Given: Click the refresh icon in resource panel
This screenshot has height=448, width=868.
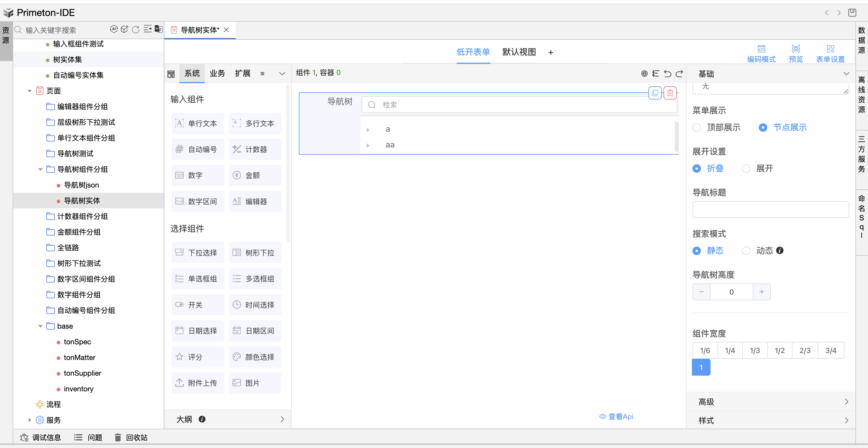Looking at the screenshot, I should tap(136, 30).
